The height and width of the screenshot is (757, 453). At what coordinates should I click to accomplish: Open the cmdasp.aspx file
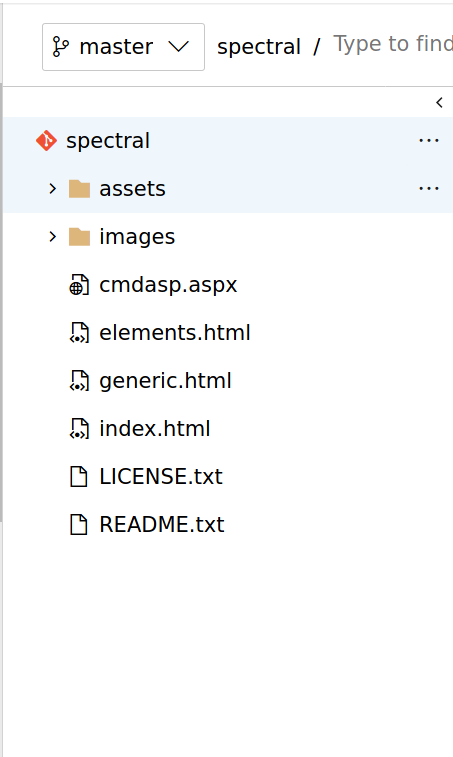(x=168, y=285)
